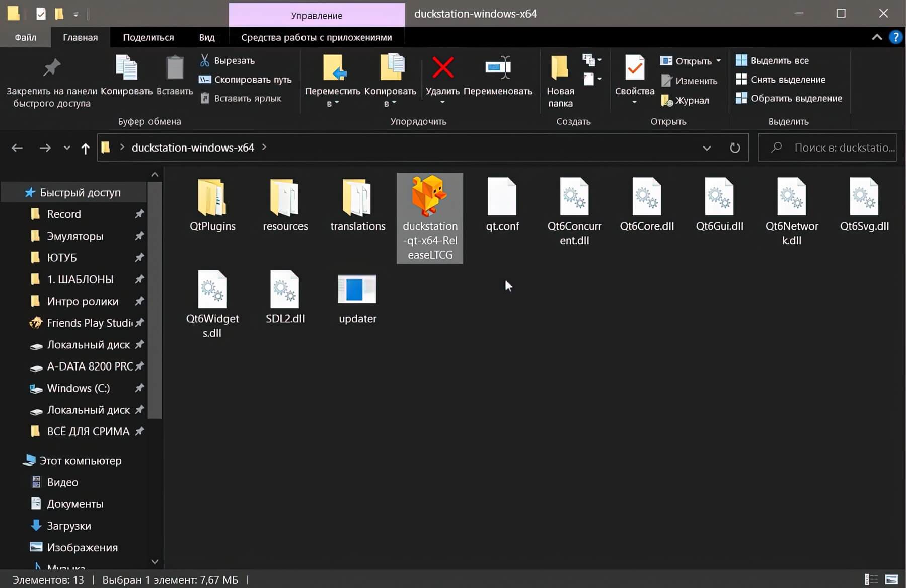The height and width of the screenshot is (588, 906).
Task: Switch to Поделиться ribbon tab
Action: point(148,37)
